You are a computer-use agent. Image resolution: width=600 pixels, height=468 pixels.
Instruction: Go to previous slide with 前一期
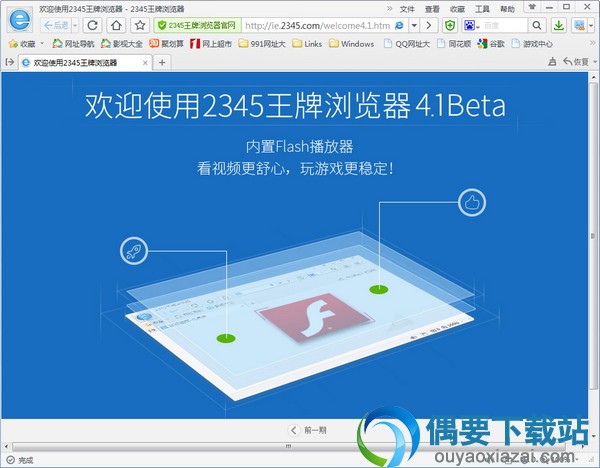click(308, 430)
